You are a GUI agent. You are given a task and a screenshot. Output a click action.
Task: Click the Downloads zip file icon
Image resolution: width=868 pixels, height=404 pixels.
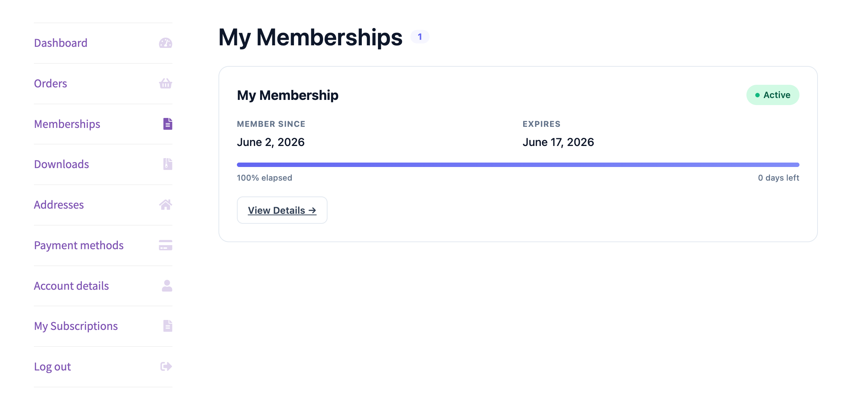coord(168,164)
